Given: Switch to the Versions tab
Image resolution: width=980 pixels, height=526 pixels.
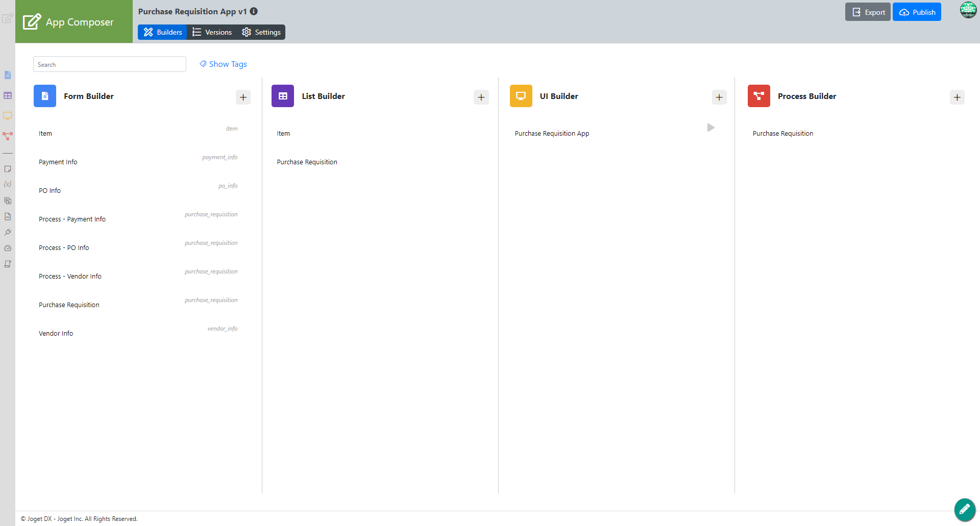Looking at the screenshot, I should (x=212, y=32).
